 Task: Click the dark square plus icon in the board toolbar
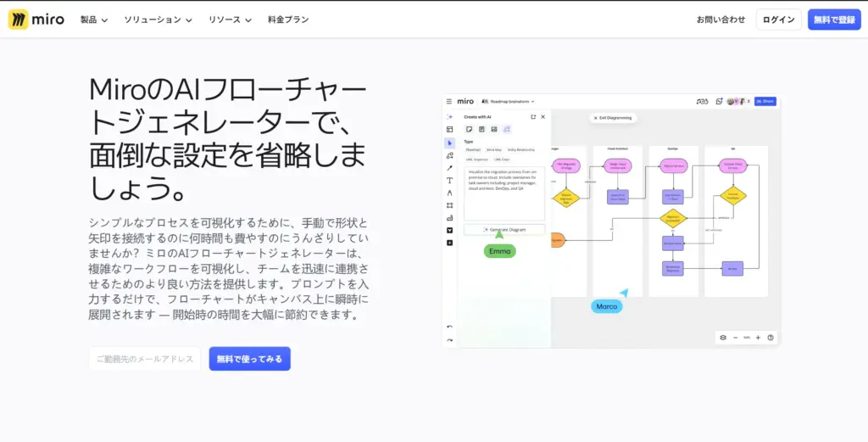449,243
